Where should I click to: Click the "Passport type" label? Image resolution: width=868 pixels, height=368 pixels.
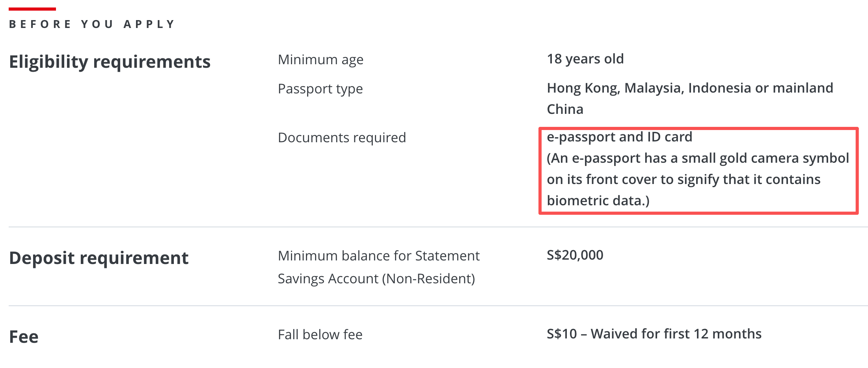tap(320, 89)
